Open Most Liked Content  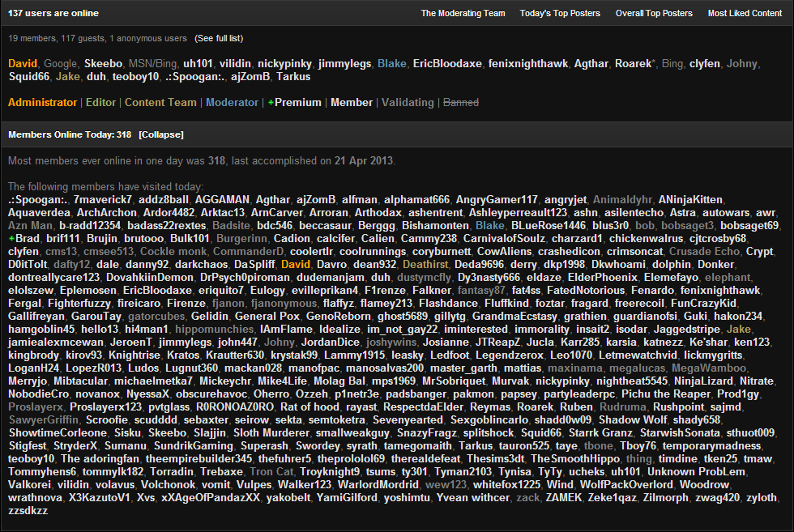pyautogui.click(x=745, y=13)
